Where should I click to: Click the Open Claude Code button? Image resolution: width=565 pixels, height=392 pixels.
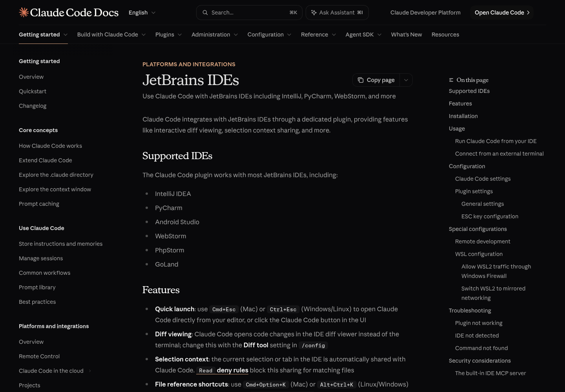[x=502, y=13]
